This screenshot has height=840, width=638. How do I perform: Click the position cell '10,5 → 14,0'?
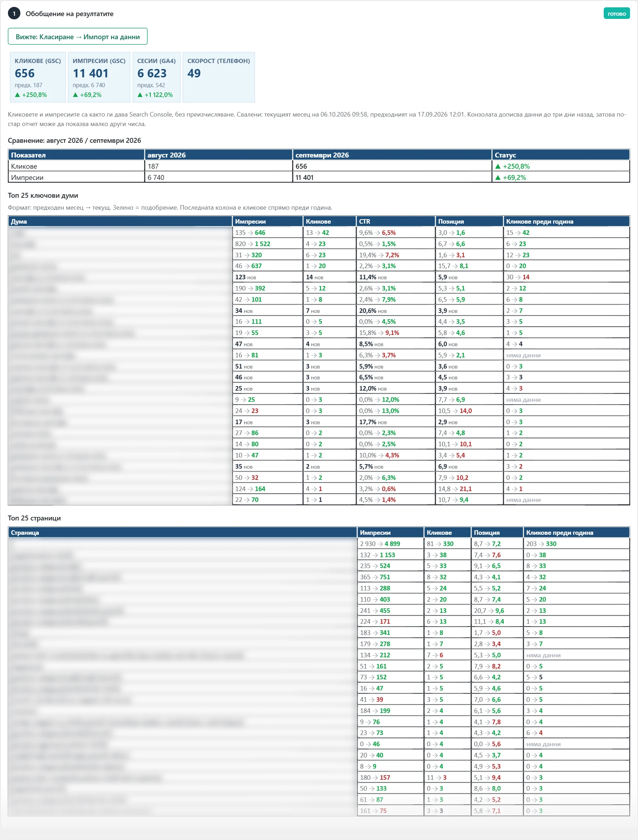coord(469,411)
